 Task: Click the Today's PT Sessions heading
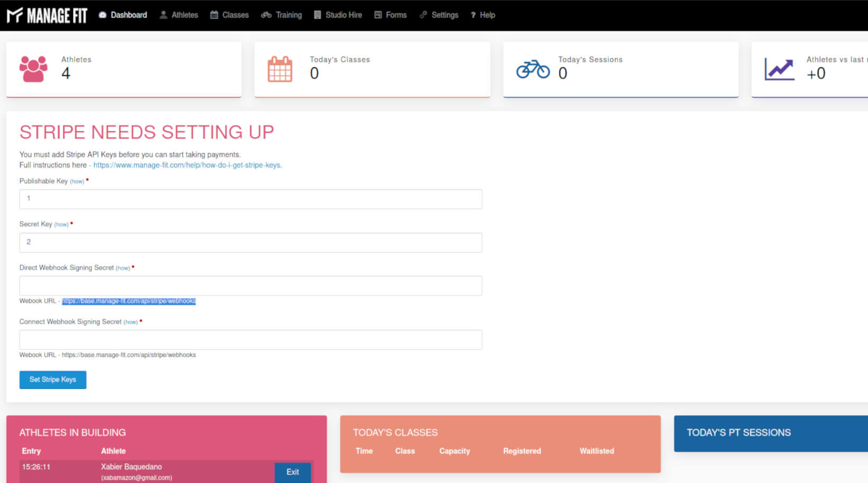pyautogui.click(x=739, y=432)
